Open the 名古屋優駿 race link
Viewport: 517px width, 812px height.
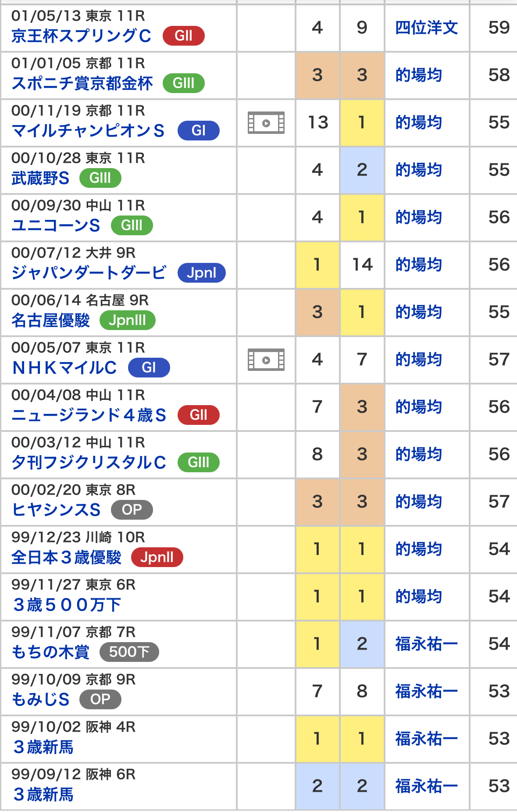50,320
